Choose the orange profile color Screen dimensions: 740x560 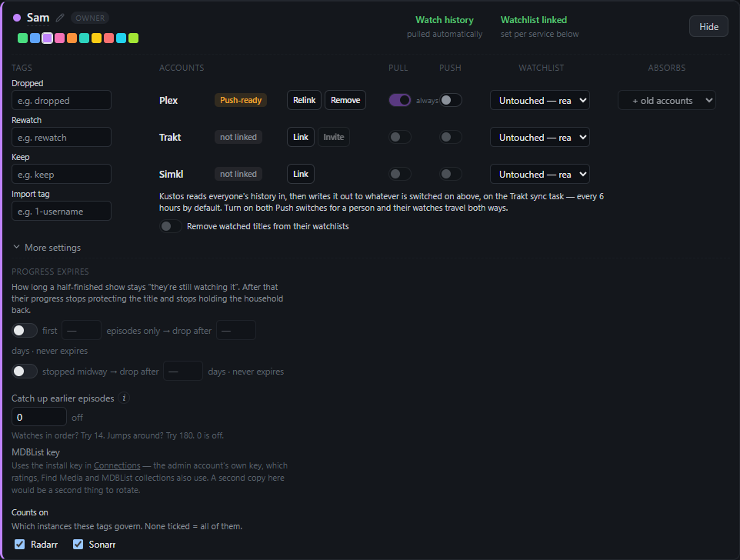[x=72, y=38]
